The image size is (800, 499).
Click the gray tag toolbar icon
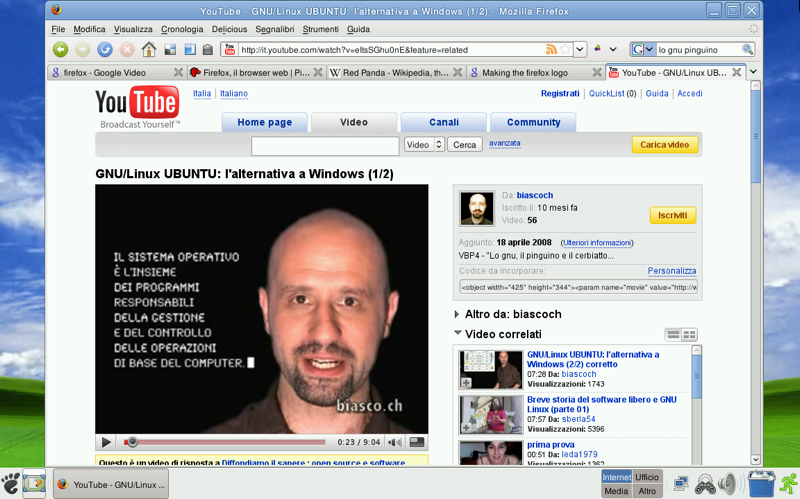(x=208, y=49)
